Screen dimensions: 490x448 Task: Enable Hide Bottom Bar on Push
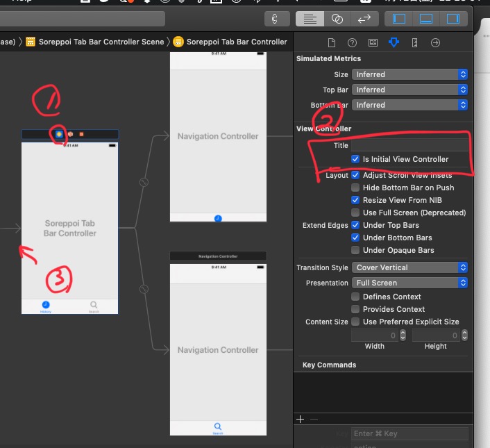click(356, 188)
